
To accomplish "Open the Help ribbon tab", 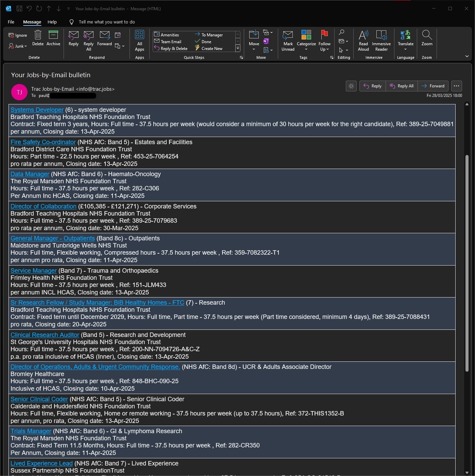I will coord(52,22).
